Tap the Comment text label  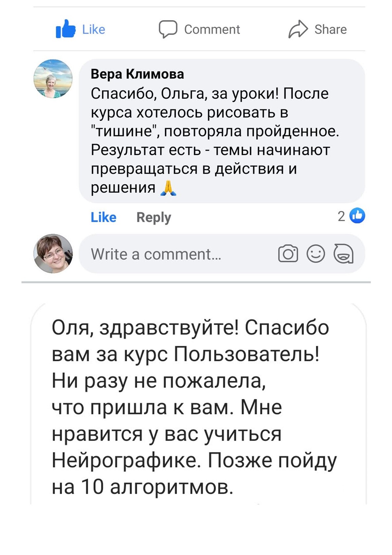[212, 29]
